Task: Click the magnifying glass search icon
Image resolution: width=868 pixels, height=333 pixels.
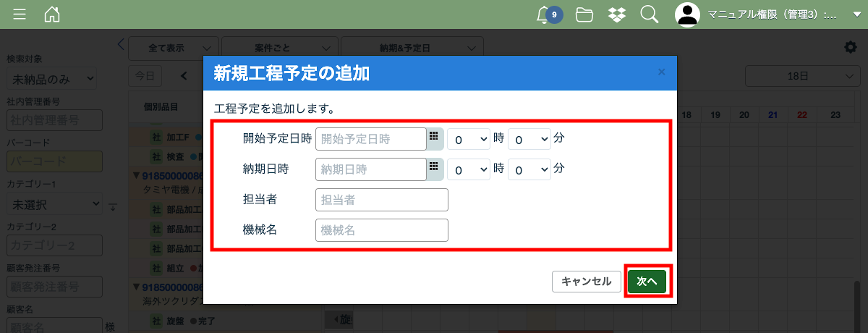Action: (649, 14)
